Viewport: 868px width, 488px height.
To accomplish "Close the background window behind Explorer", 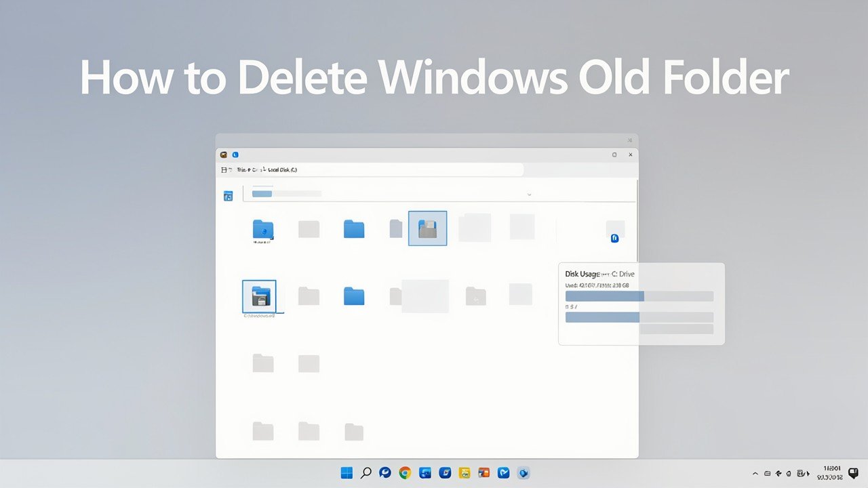I will coord(630,140).
